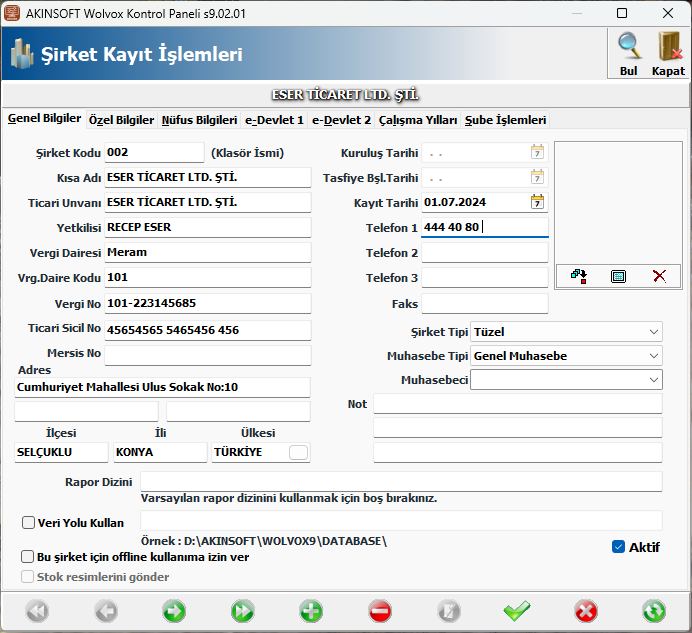Open calendar for Kuruluş Tarihi
This screenshot has height=633, width=692.
point(537,152)
